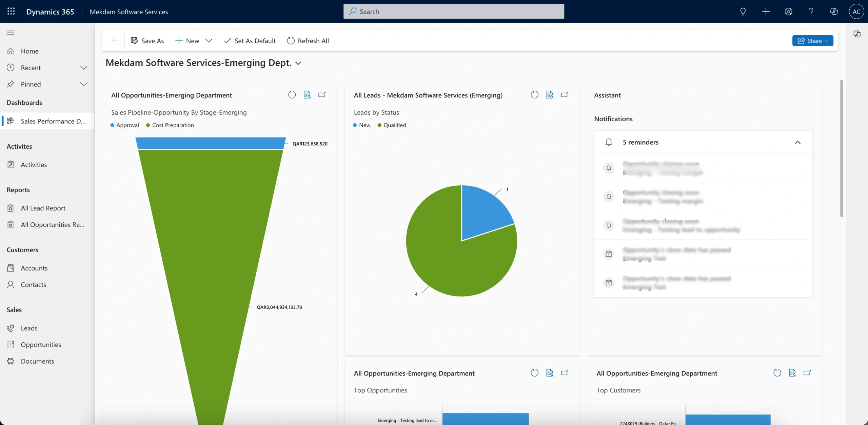The height and width of the screenshot is (425, 868).
Task: Open Contacts in the sidebar
Action: pos(47,285)
